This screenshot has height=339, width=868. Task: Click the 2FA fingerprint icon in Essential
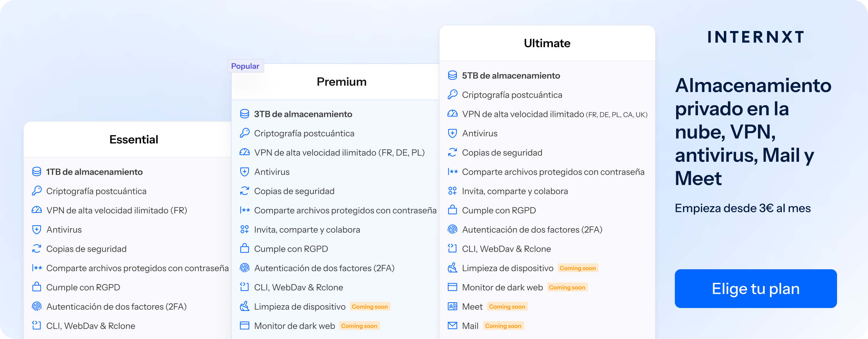pyautogui.click(x=37, y=306)
